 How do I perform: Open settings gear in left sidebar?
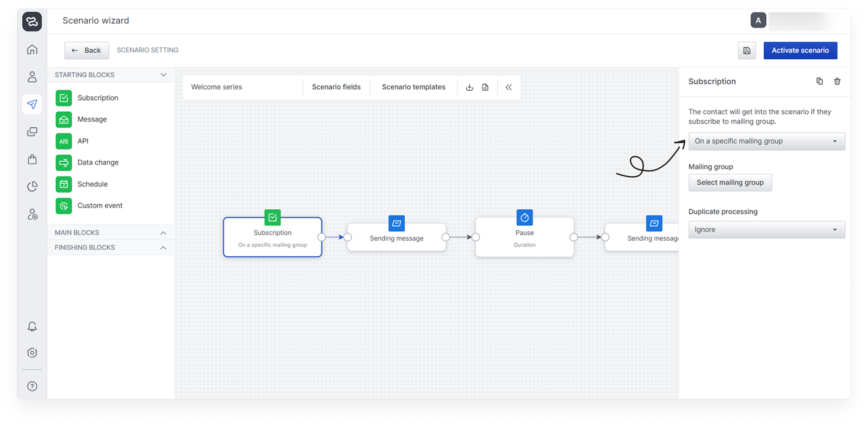pyautogui.click(x=32, y=353)
